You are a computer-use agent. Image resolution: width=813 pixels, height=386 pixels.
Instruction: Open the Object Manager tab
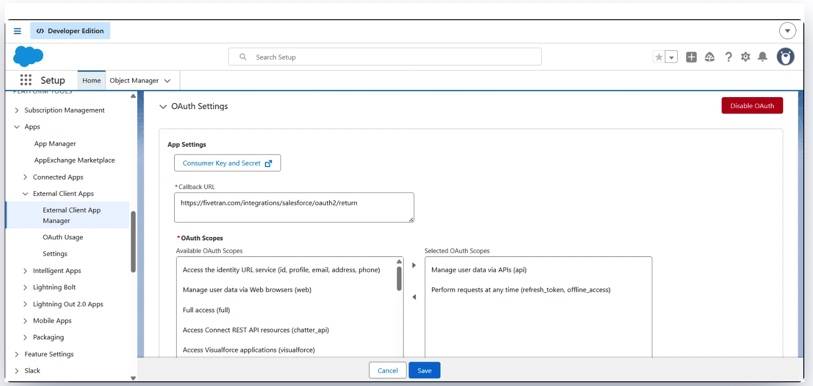(x=134, y=80)
